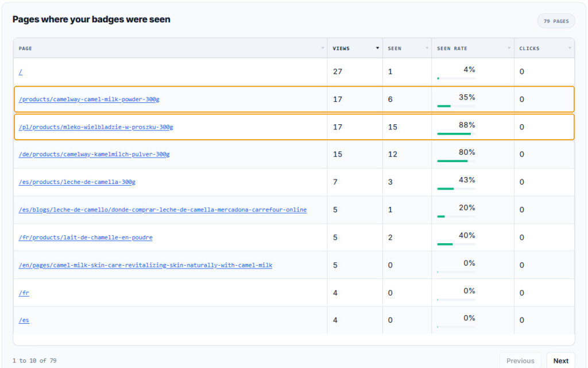Click the 20% seen rate progress bar
This screenshot has width=588, height=368.
click(x=456, y=216)
